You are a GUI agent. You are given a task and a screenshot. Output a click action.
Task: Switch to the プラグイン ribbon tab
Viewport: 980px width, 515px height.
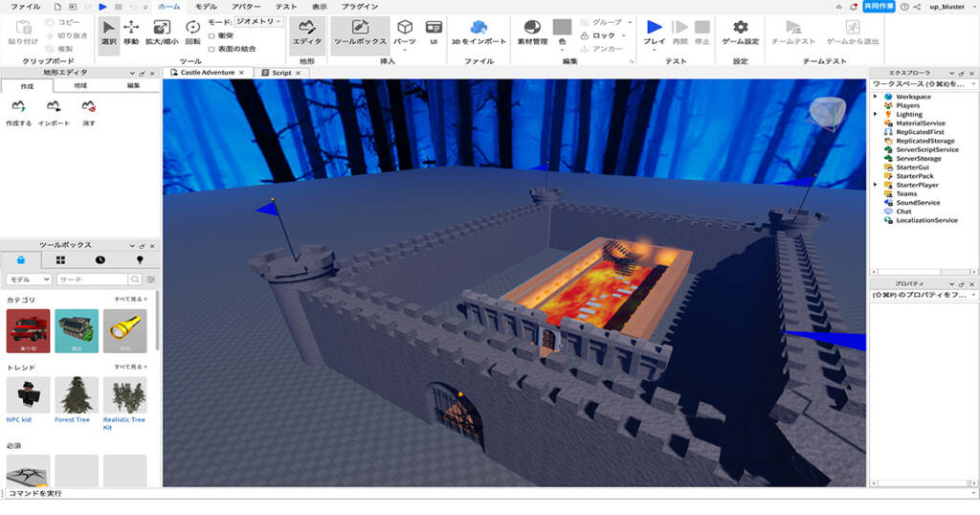[360, 7]
